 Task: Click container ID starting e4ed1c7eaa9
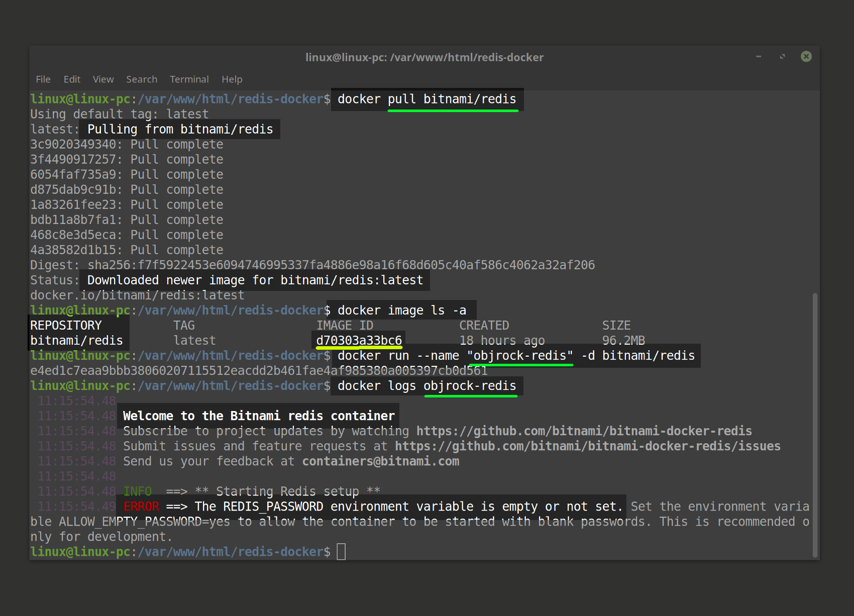[x=259, y=370]
